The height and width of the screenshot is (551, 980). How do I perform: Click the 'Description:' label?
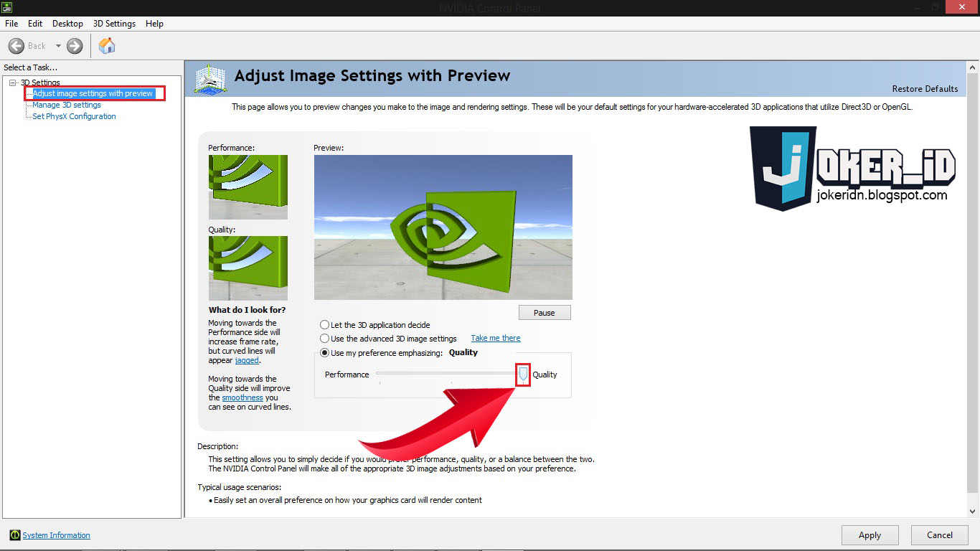tap(218, 446)
